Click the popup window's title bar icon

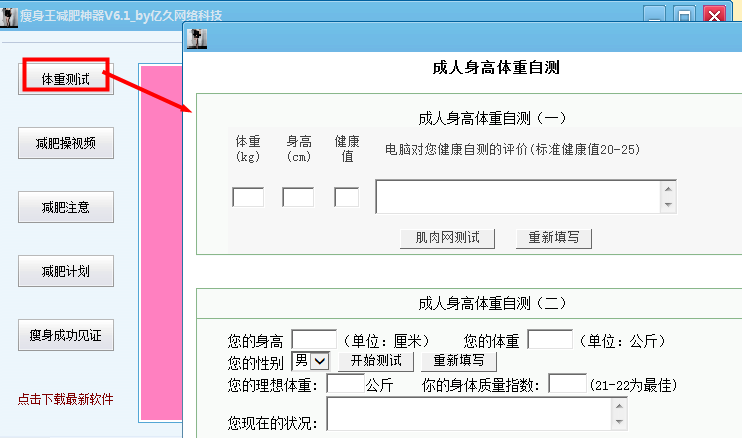(x=197, y=39)
